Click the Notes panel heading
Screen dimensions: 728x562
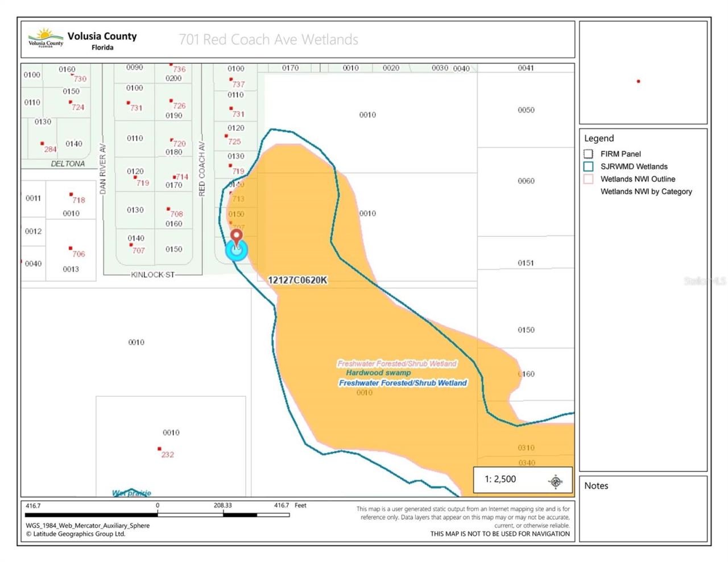click(x=596, y=486)
